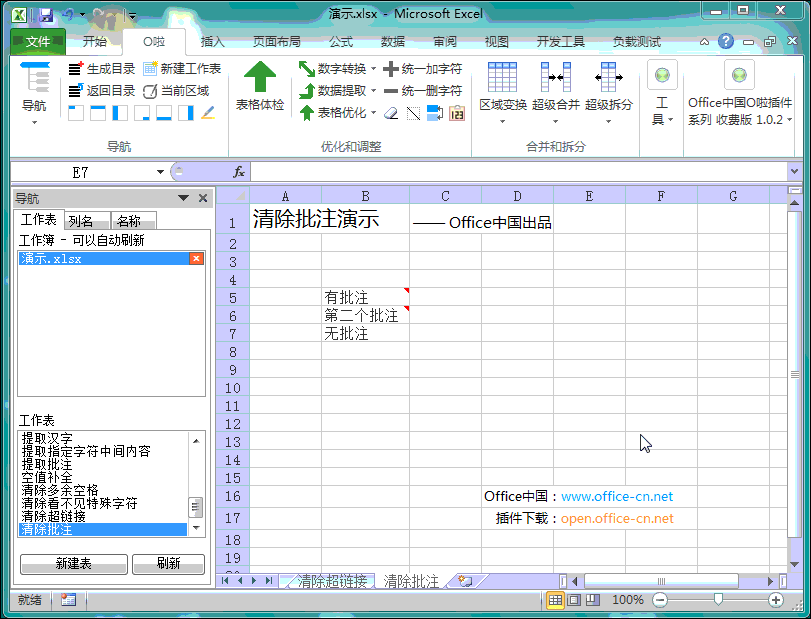The image size is (811, 619).
Task: Expand the 数据提取 dropdown
Action: point(373,91)
